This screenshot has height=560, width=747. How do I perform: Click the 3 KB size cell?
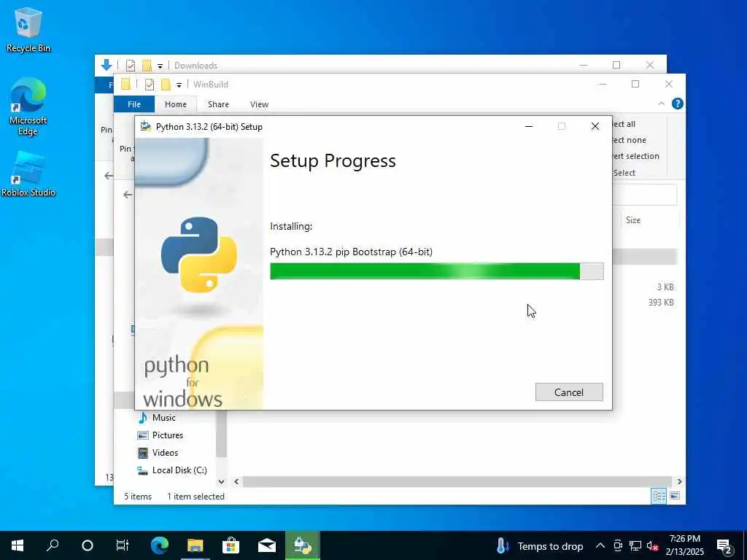click(x=665, y=287)
